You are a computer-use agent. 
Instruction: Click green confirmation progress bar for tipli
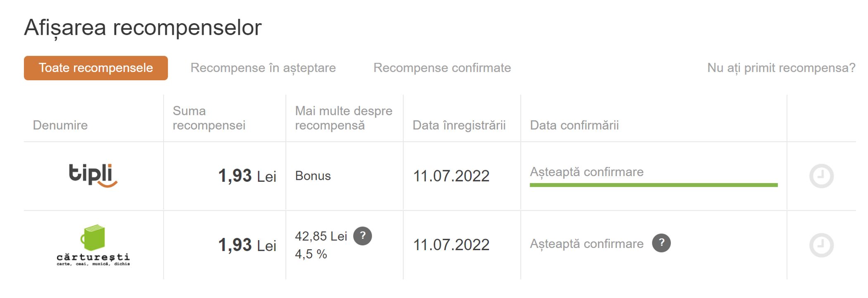(x=654, y=185)
